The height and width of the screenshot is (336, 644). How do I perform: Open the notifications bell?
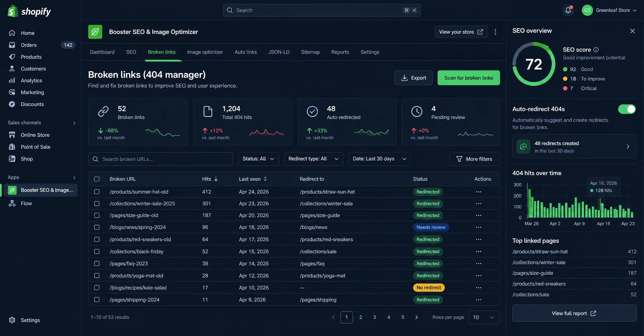click(x=568, y=10)
